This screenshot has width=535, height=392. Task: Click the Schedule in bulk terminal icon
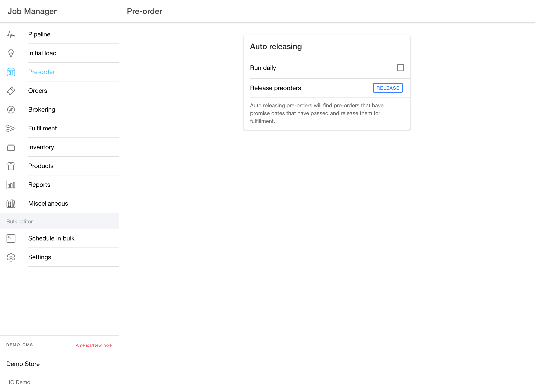pos(11,238)
